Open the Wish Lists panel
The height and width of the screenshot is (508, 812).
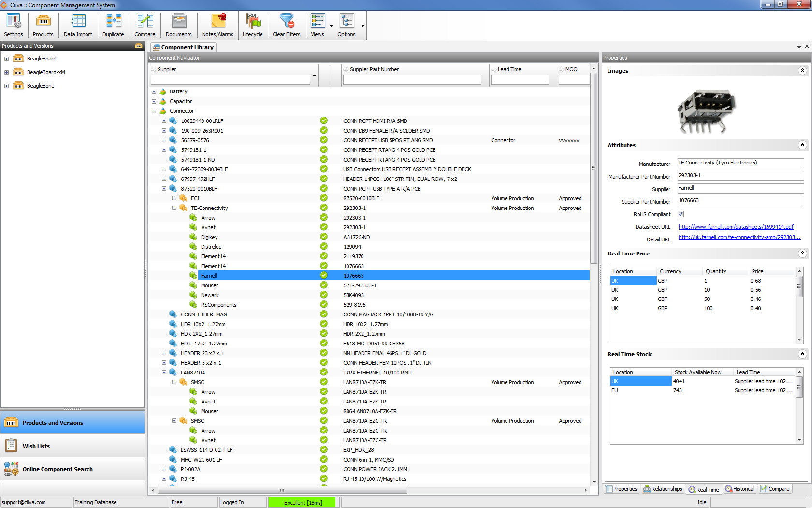point(36,446)
